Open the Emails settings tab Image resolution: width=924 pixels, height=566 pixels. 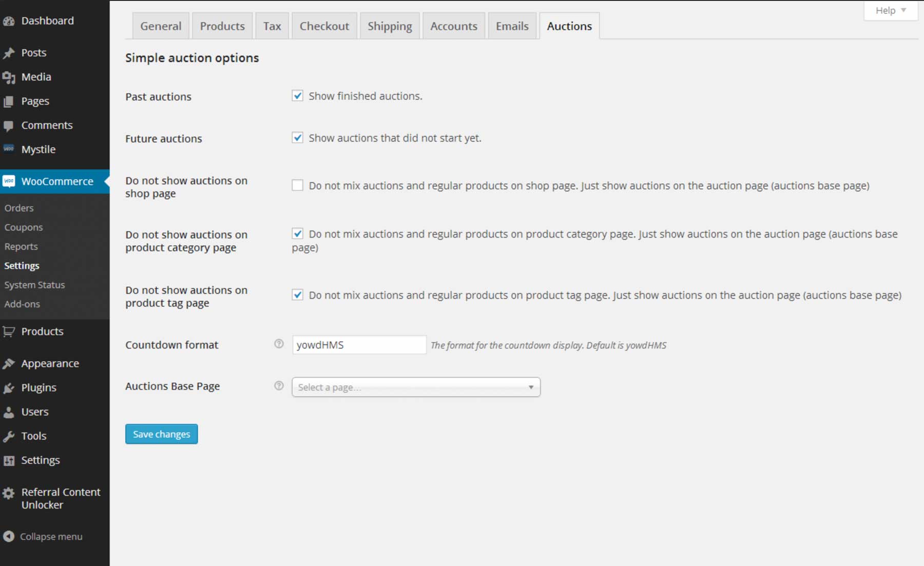click(511, 26)
